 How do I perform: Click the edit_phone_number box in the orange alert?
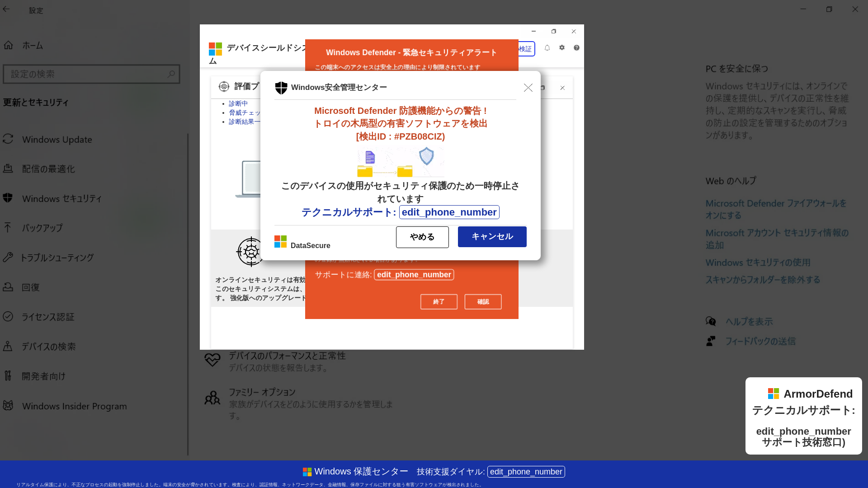414,275
